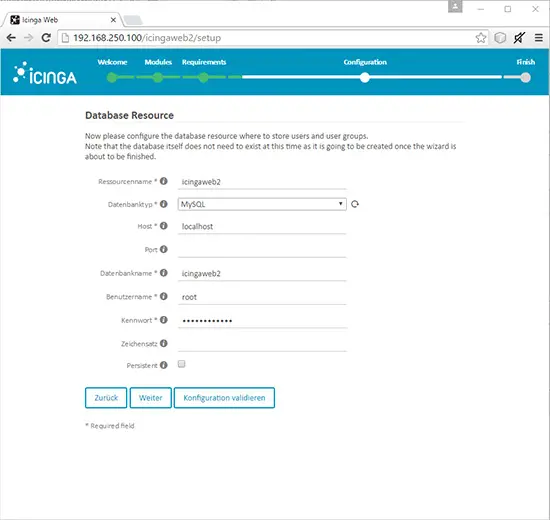Image resolution: width=550 pixels, height=520 pixels.
Task: Click the shield extension icon in toolbar
Action: click(500, 38)
